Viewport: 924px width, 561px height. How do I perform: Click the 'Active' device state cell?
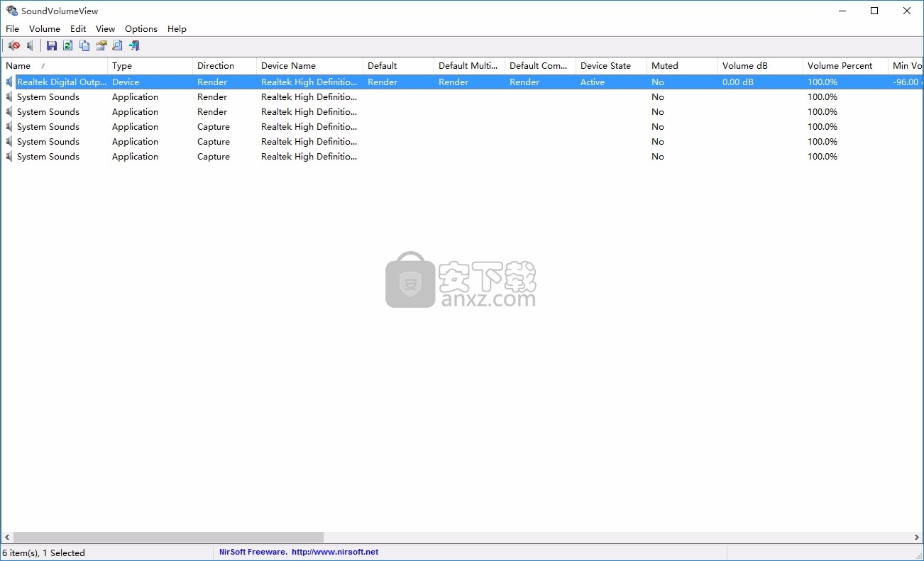[x=593, y=82]
